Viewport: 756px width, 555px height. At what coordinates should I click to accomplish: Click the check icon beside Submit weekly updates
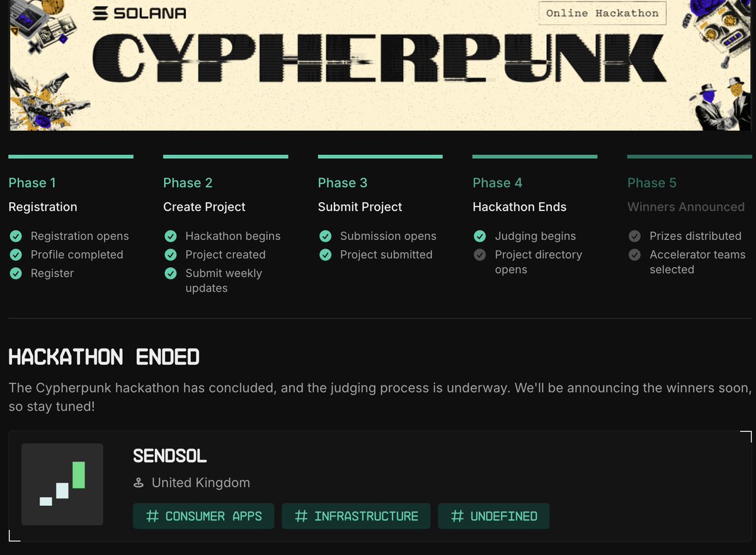(x=170, y=273)
